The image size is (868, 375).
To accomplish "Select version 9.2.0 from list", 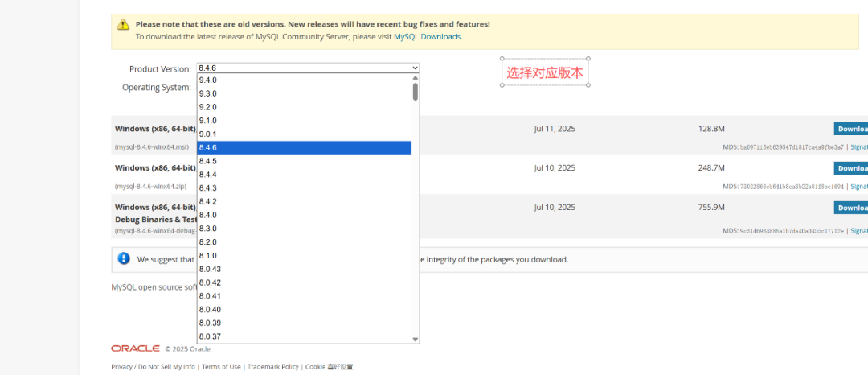I will [x=304, y=107].
